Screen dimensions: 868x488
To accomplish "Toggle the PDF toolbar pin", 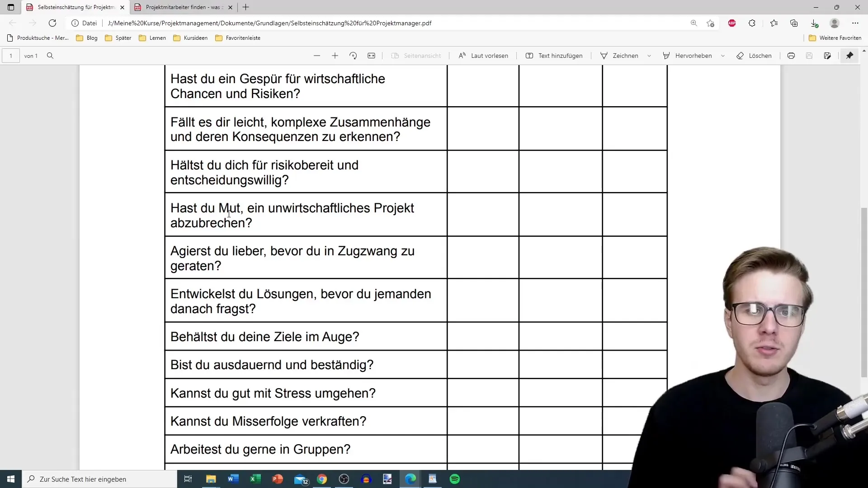I will (x=850, y=56).
